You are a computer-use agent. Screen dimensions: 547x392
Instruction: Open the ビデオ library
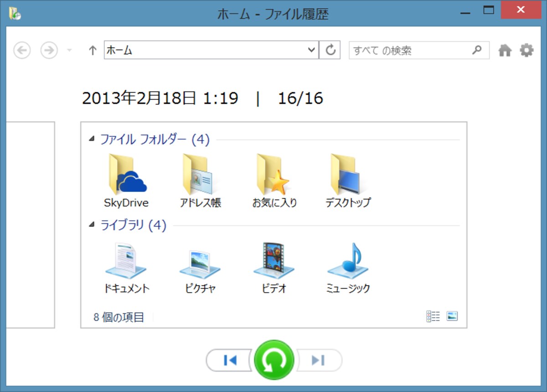[x=274, y=268]
